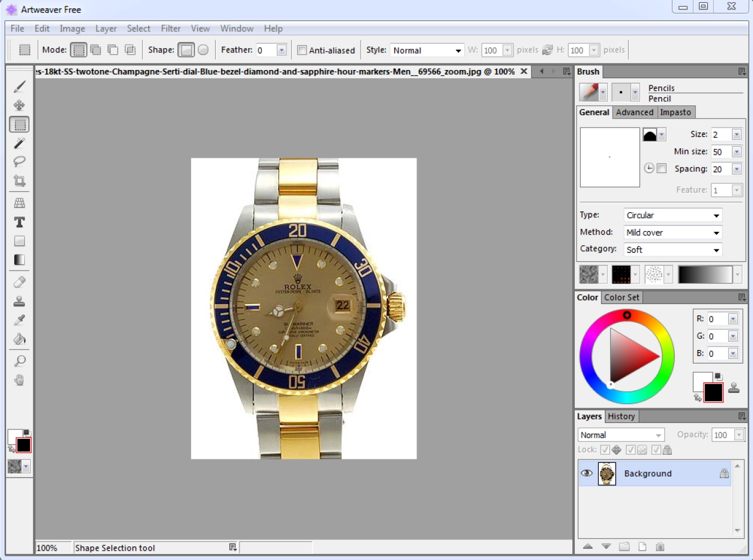Create a new layer group folder
The height and width of the screenshot is (560, 753).
(x=624, y=546)
